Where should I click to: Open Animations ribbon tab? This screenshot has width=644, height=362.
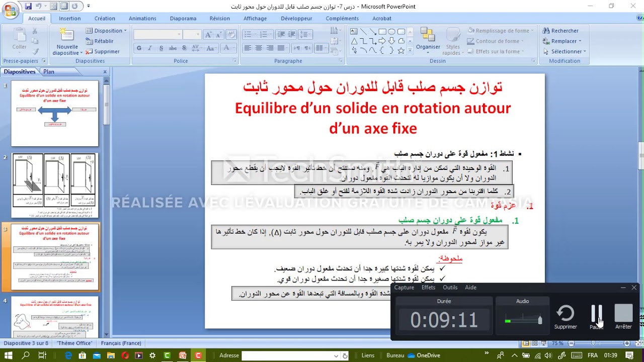(142, 18)
